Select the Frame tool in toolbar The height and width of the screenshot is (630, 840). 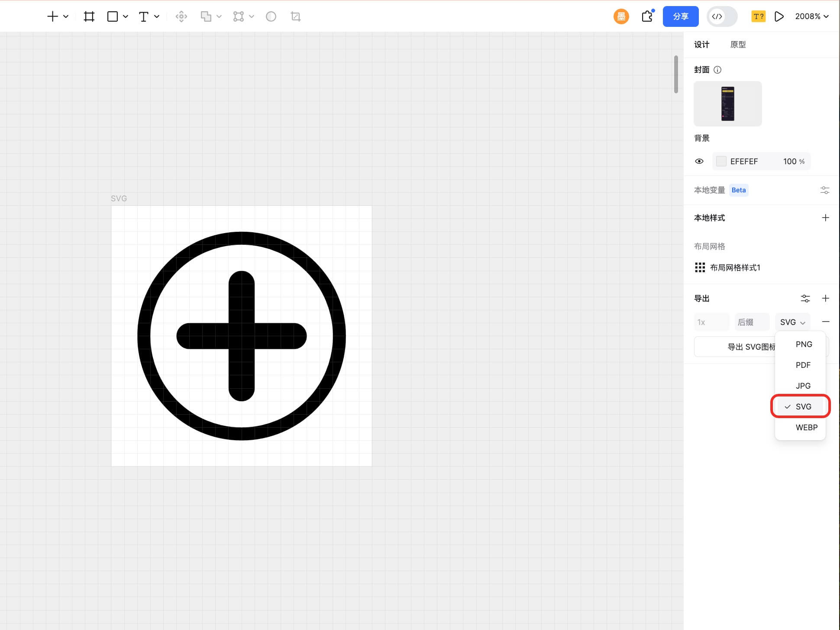[89, 16]
